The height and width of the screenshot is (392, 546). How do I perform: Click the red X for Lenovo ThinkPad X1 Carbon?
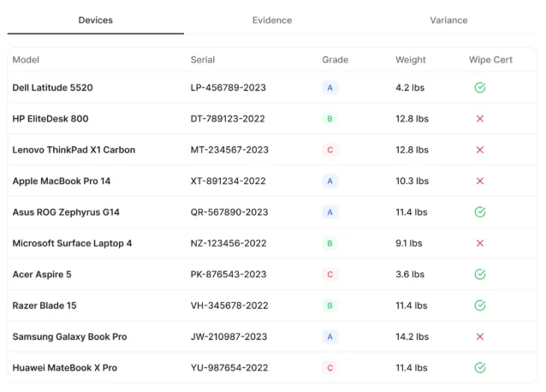pos(480,150)
